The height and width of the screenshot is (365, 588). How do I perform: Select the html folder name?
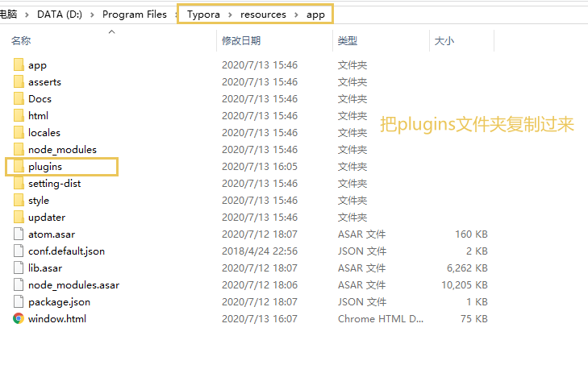tap(38, 115)
